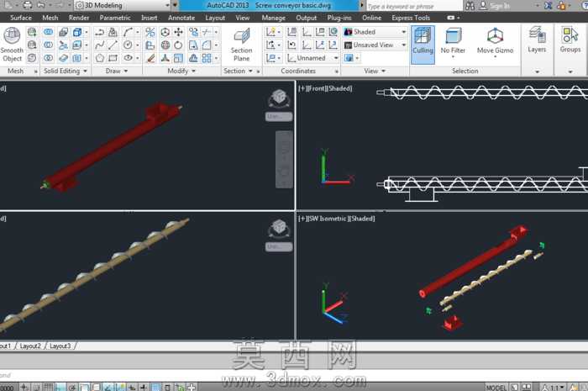Switch to the Layout3 tab

tap(60, 346)
